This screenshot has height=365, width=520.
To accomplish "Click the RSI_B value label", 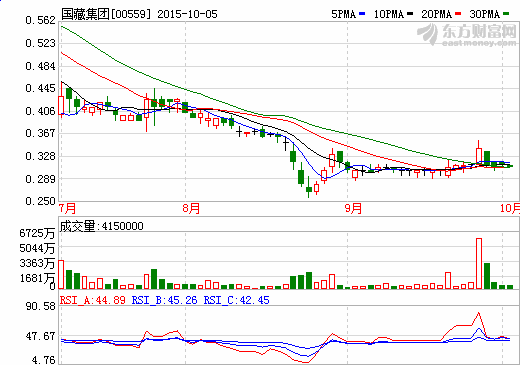I will click(165, 300).
